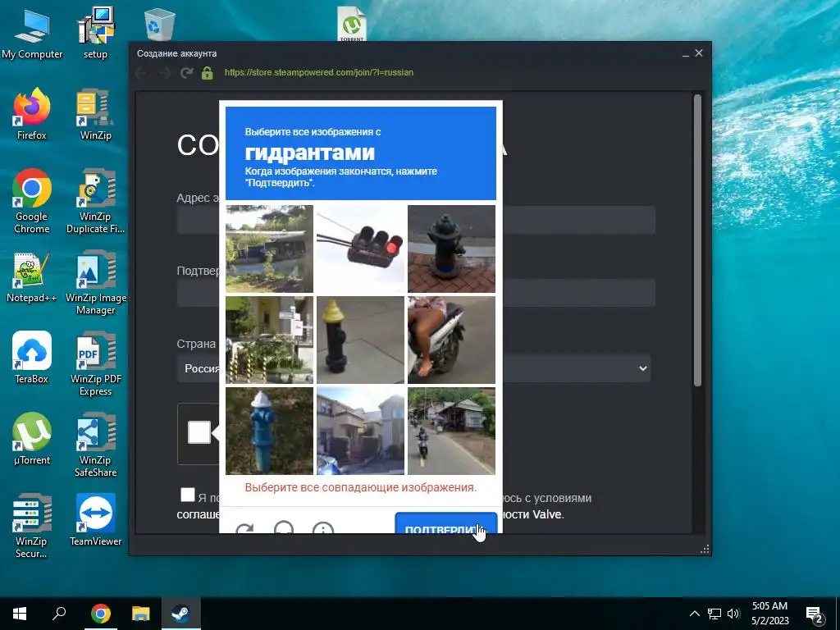The height and width of the screenshot is (630, 840).
Task: Click the Steam icon on the taskbar
Action: pos(181,614)
